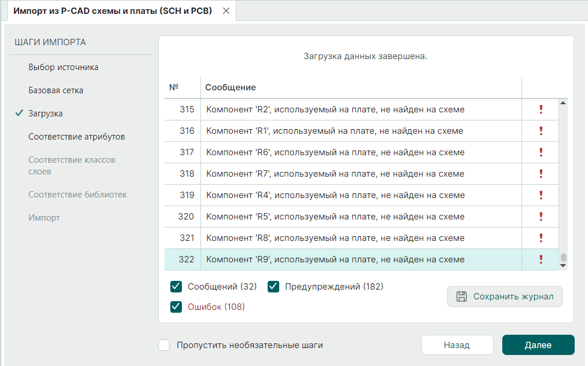Toggle the Сообщений (32) checkbox
This screenshot has width=588, height=366.
[177, 287]
